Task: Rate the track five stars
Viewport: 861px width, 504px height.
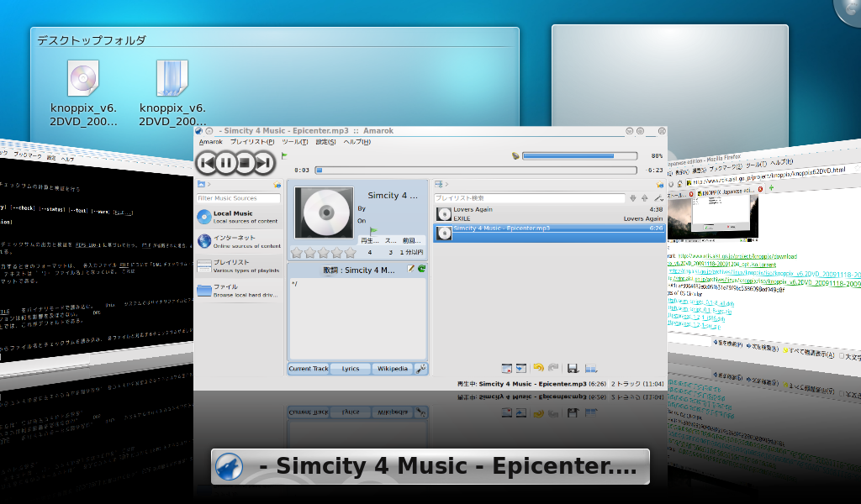Action: pos(351,252)
